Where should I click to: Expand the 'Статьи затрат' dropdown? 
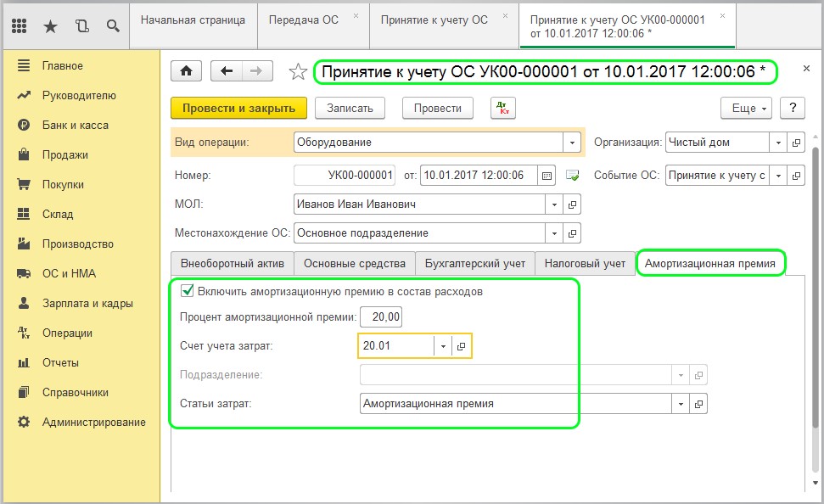point(681,404)
